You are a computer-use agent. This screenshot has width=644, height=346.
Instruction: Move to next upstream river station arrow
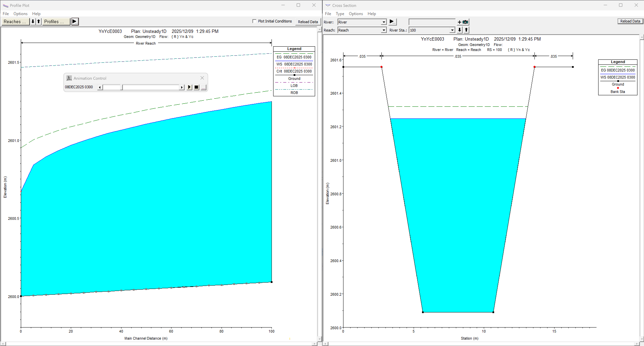(x=466, y=30)
